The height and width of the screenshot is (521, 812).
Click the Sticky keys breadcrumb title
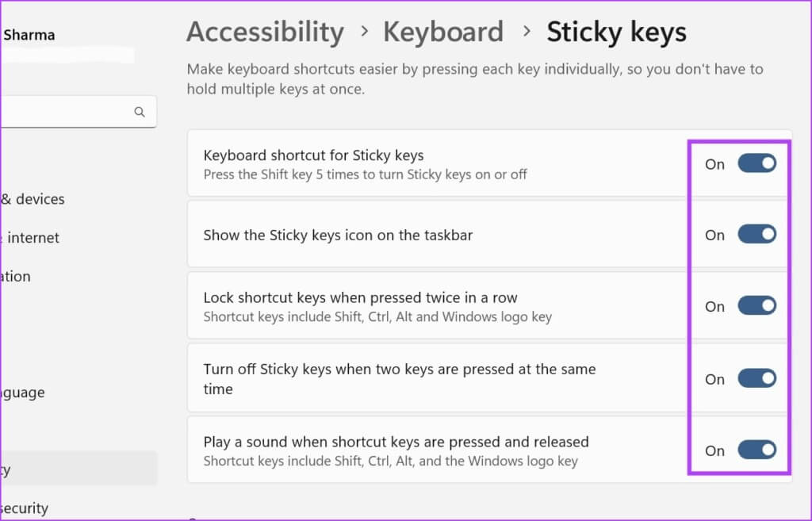coord(616,33)
